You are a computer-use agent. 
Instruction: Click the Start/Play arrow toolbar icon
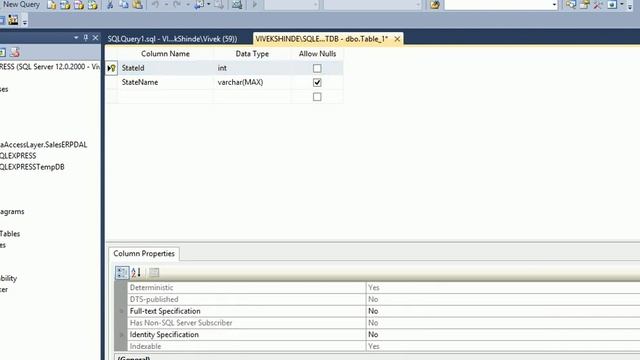255,5
